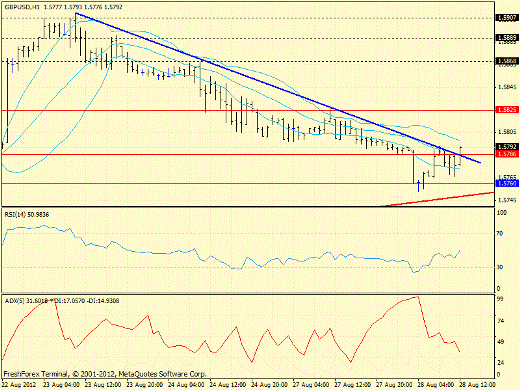520x390 pixels.
Task: Click the RSI scale value 70
Action: click(x=500, y=234)
